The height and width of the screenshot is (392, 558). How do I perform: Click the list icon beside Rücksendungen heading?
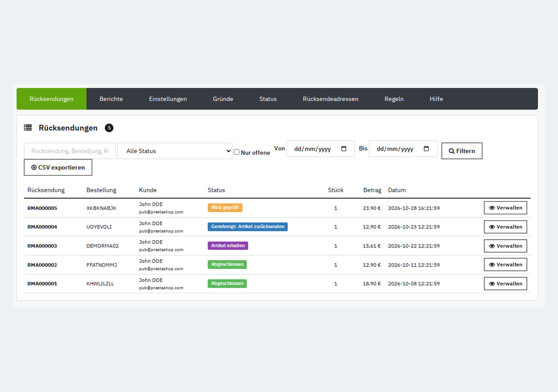pos(28,128)
